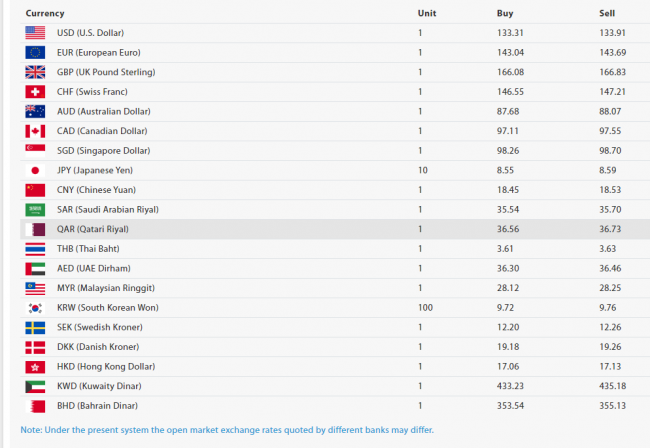Click the Swiss Franc flag icon
Image resolution: width=650 pixels, height=448 pixels.
point(35,91)
